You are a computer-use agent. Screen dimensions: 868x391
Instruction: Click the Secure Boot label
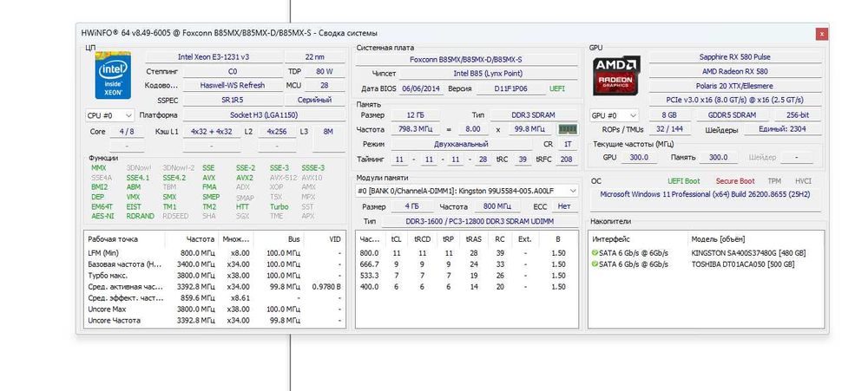(735, 181)
